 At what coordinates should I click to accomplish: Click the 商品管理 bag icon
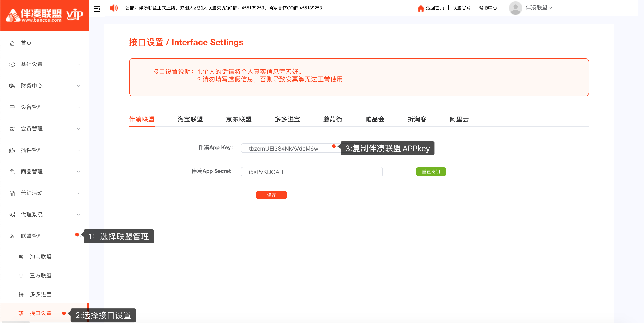click(x=12, y=172)
